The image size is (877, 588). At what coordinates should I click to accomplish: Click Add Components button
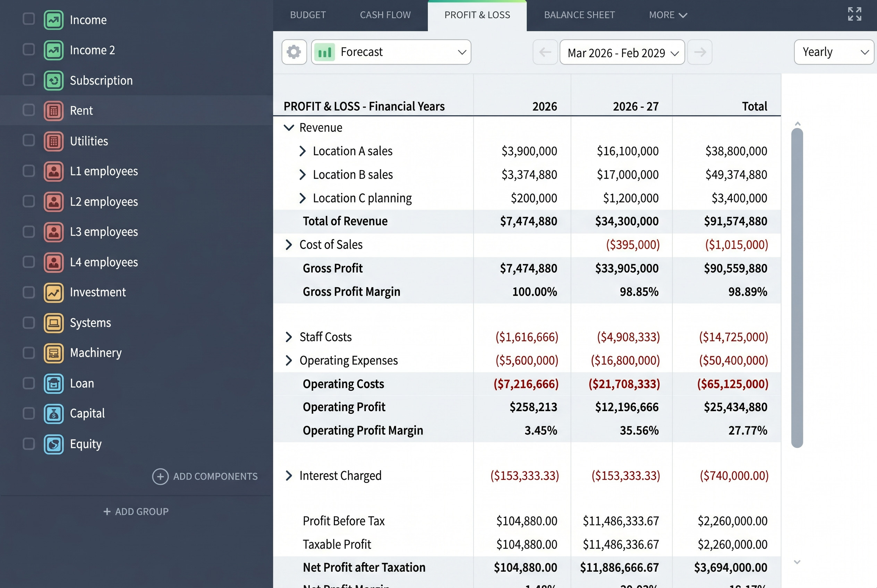[x=205, y=476]
